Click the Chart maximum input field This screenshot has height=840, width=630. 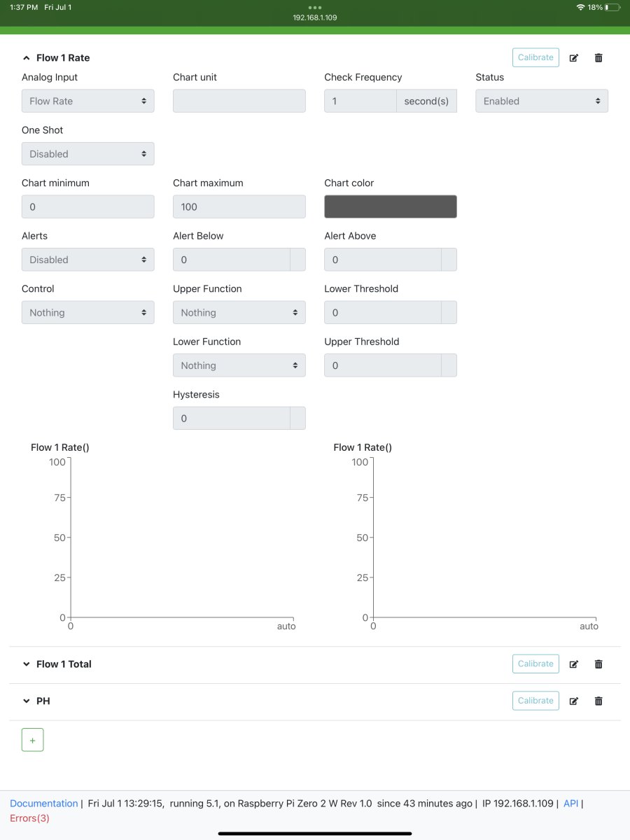pyautogui.click(x=239, y=206)
